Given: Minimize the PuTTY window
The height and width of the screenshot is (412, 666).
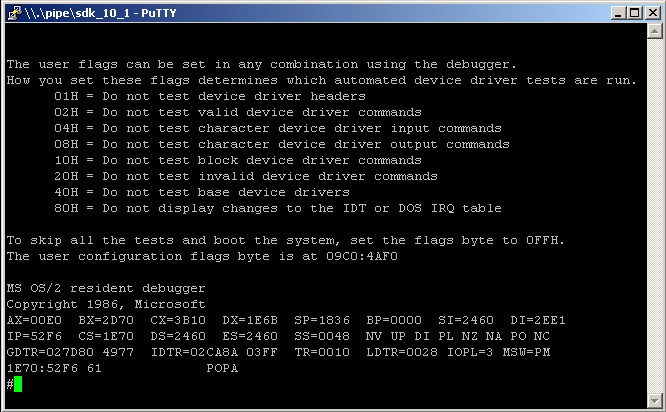Looking at the screenshot, I should 618,13.
